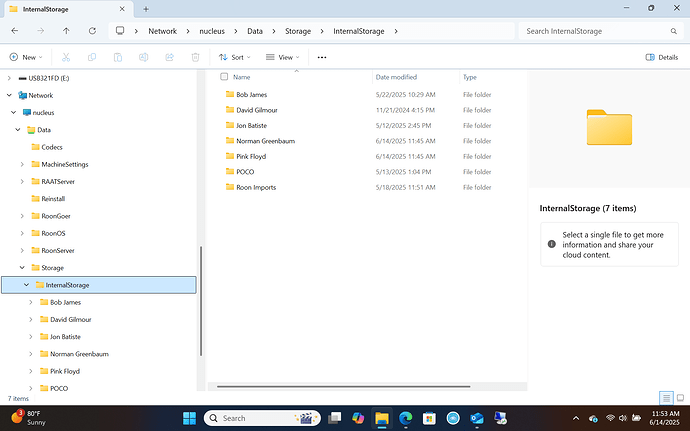Click the Forward navigation arrow

[x=40, y=31]
